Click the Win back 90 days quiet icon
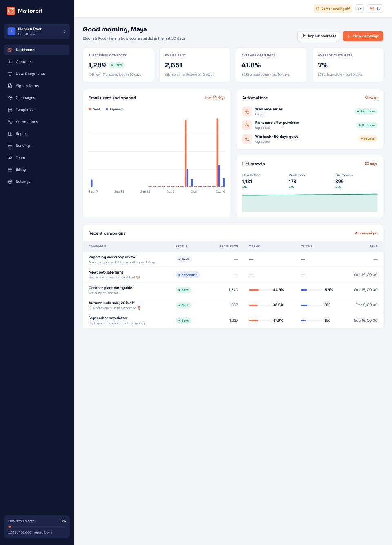Screen dimensions: 392x545 pyautogui.click(x=247, y=139)
